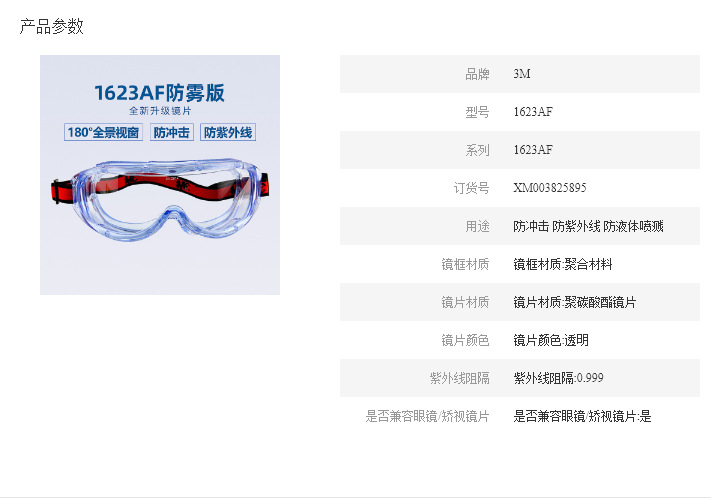The image size is (711, 498).
Task: Click the 镜片颜色 label
Action: [x=465, y=341]
